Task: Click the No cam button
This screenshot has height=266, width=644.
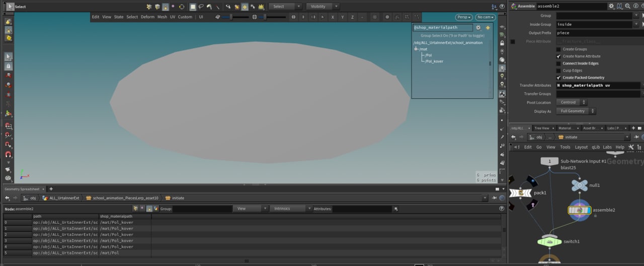Action: [x=485, y=17]
